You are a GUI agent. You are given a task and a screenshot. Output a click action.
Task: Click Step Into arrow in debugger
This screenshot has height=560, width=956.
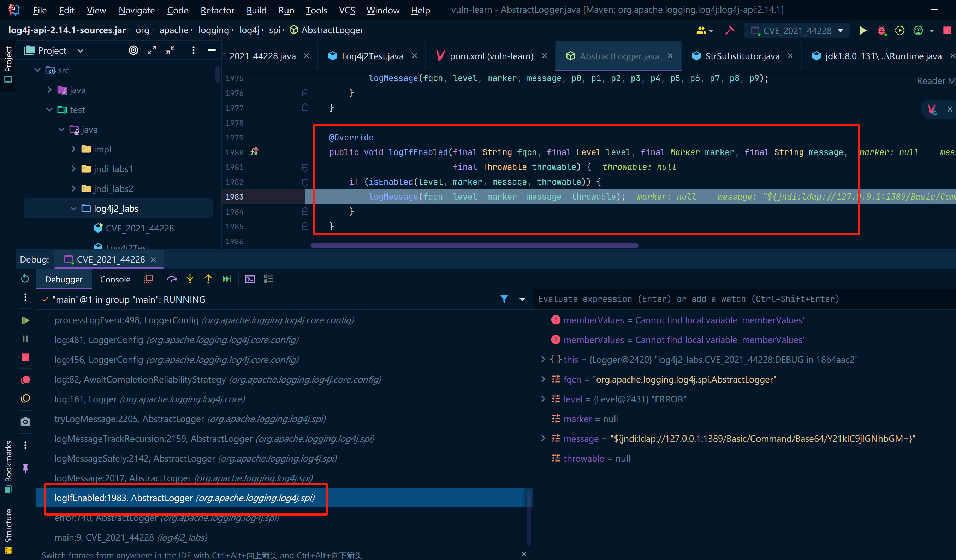190,279
